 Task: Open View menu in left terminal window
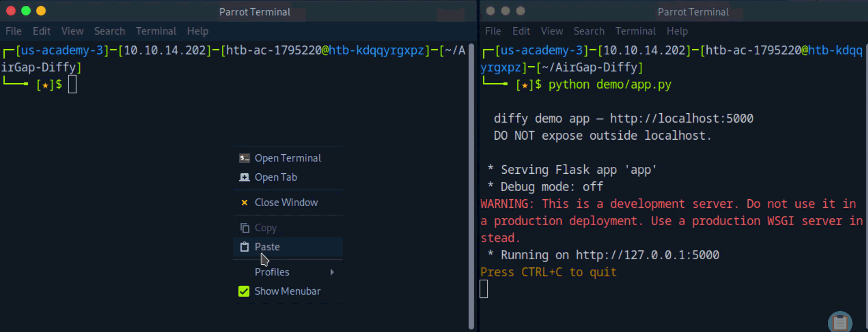(x=72, y=31)
